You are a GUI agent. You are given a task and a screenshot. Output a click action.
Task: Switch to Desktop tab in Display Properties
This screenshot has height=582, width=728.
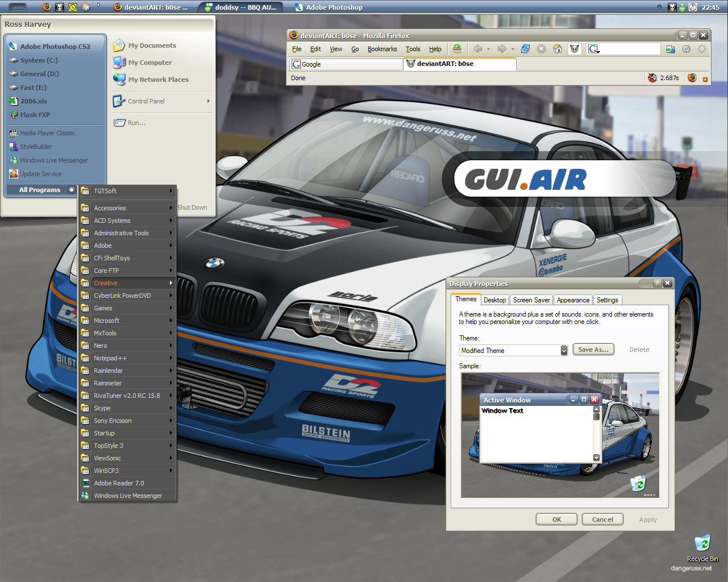point(495,300)
